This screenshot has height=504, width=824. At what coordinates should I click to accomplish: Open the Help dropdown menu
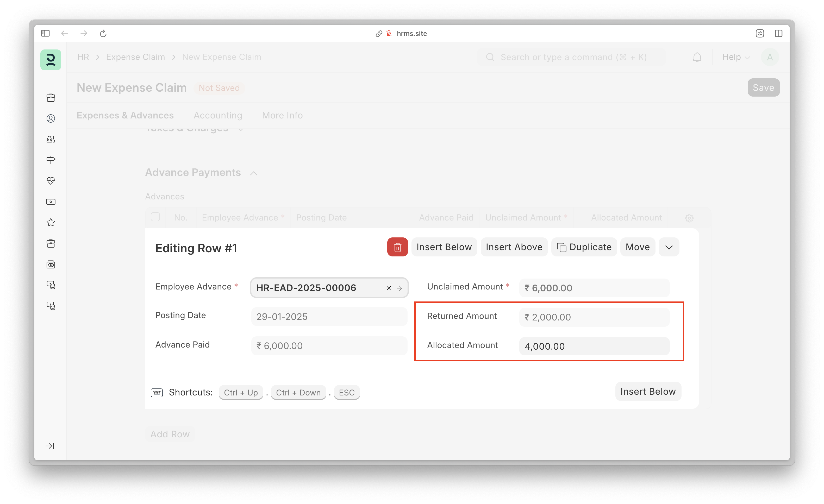coord(736,57)
